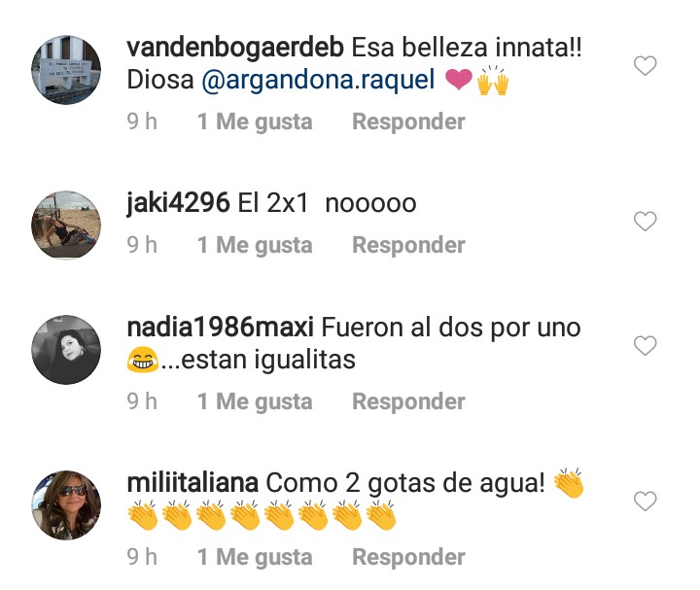
Task: Reply to vandenbogaerdeb via Responder
Action: pyautogui.click(x=408, y=121)
